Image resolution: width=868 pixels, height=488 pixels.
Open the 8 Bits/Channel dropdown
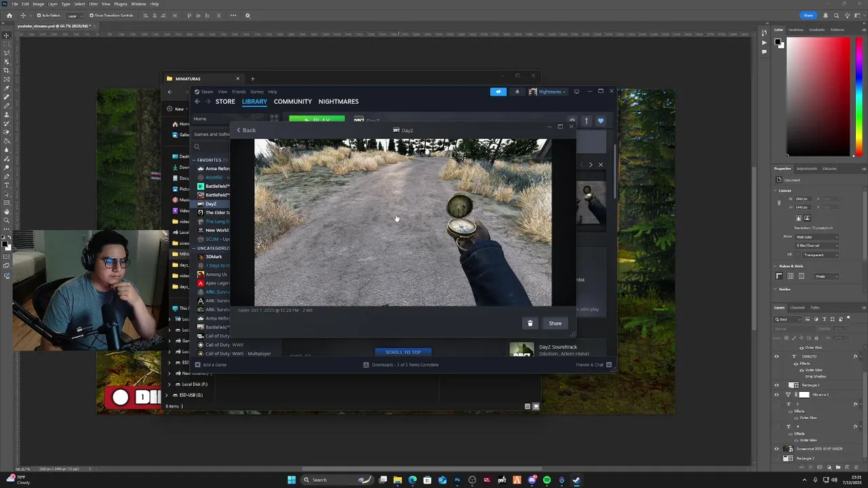818,245
